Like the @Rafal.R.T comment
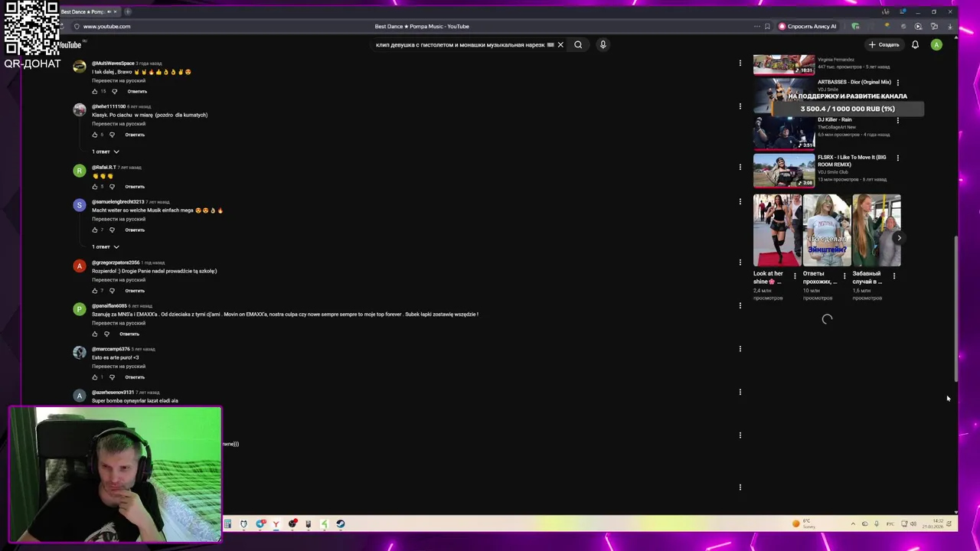Screen dimensions: 980x551 pyautogui.click(x=95, y=187)
